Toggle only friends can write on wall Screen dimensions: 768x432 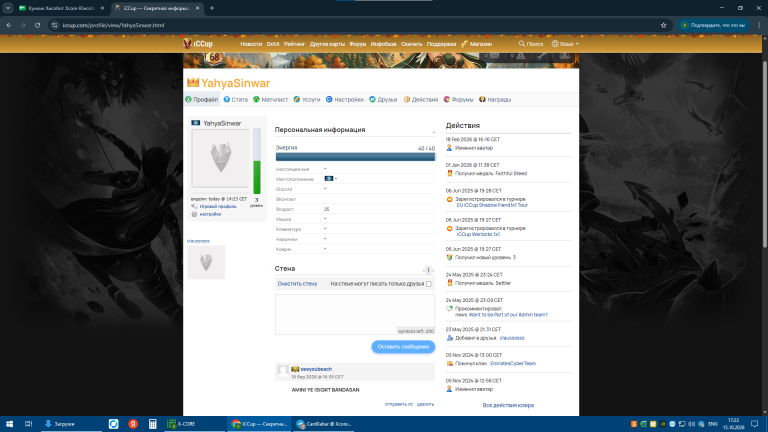(429, 284)
